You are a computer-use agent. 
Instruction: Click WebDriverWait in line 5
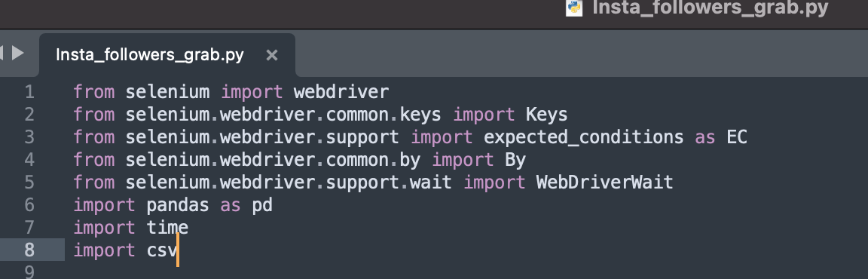pyautogui.click(x=604, y=182)
